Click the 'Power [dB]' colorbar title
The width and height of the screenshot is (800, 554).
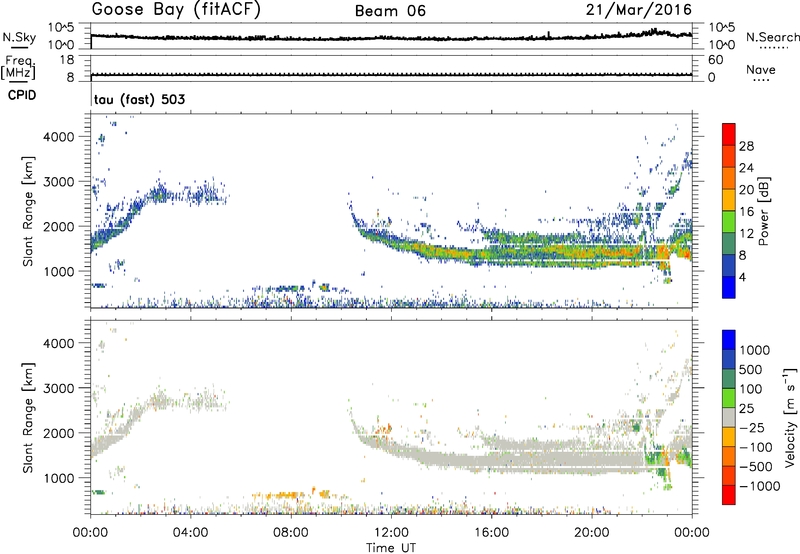pos(764,211)
